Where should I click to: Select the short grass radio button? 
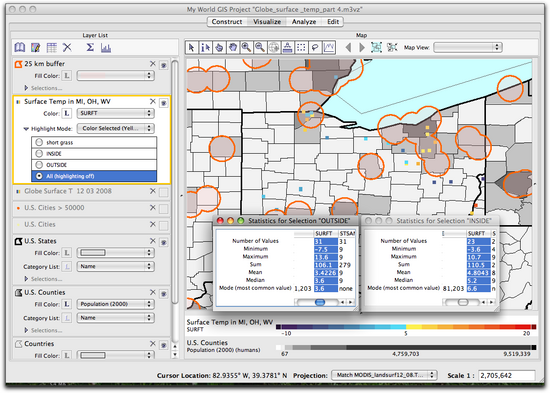[39, 142]
